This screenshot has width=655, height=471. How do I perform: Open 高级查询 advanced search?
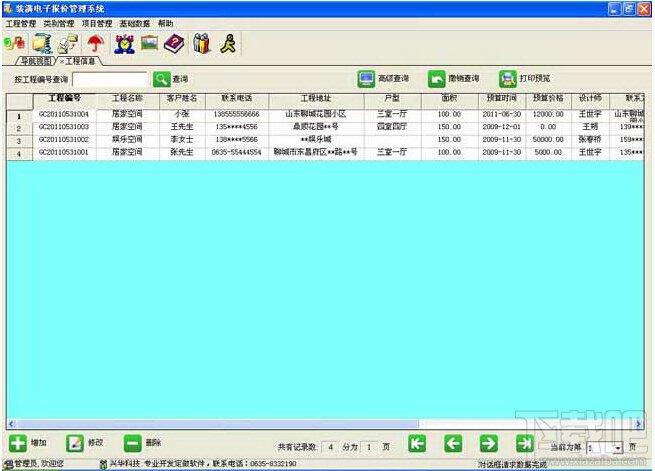(x=383, y=78)
